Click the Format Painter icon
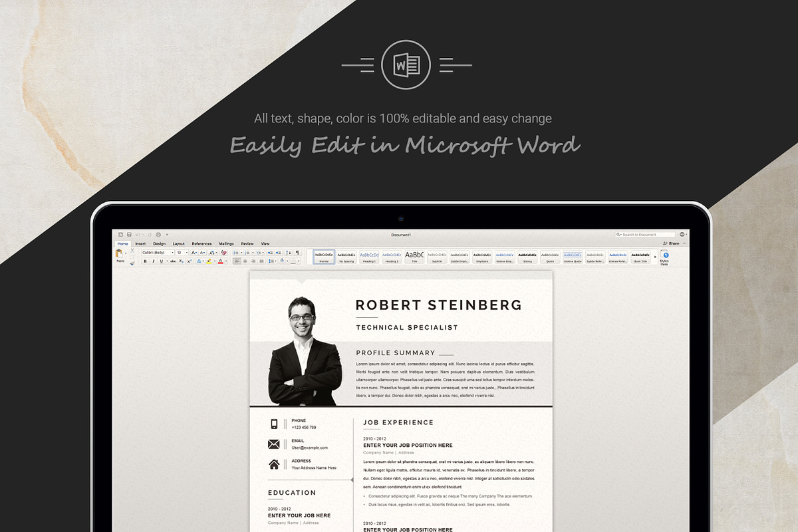Screen dimensions: 798x532 pos(131,263)
